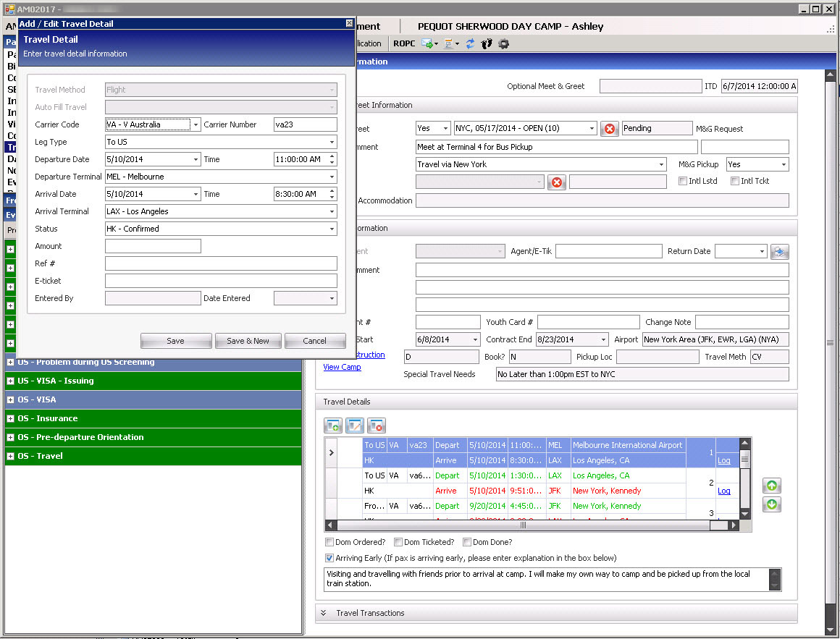This screenshot has height=639, width=840.
Task: Clear the Meet & Greet selection with red X
Action: [610, 129]
